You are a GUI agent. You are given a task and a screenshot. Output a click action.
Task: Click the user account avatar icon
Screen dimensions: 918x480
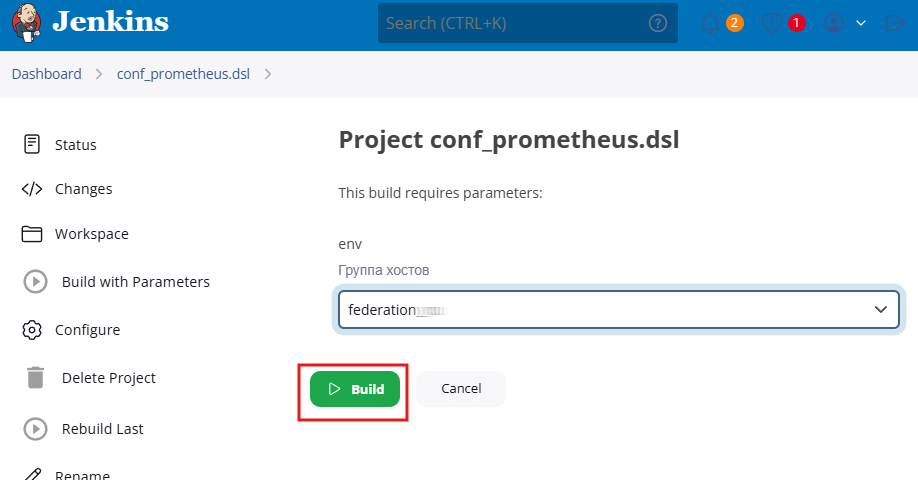tap(834, 23)
